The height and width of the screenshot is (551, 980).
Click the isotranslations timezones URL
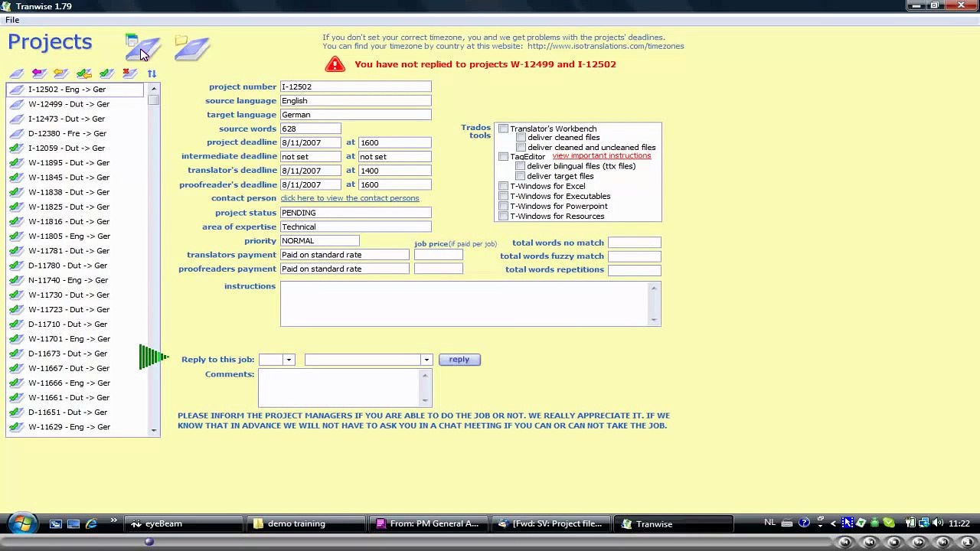coord(606,47)
